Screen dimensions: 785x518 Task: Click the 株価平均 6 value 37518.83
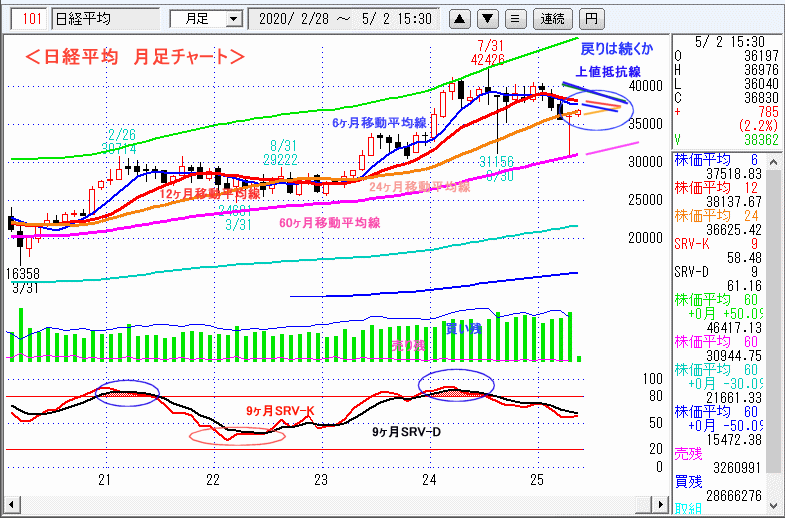pos(734,174)
